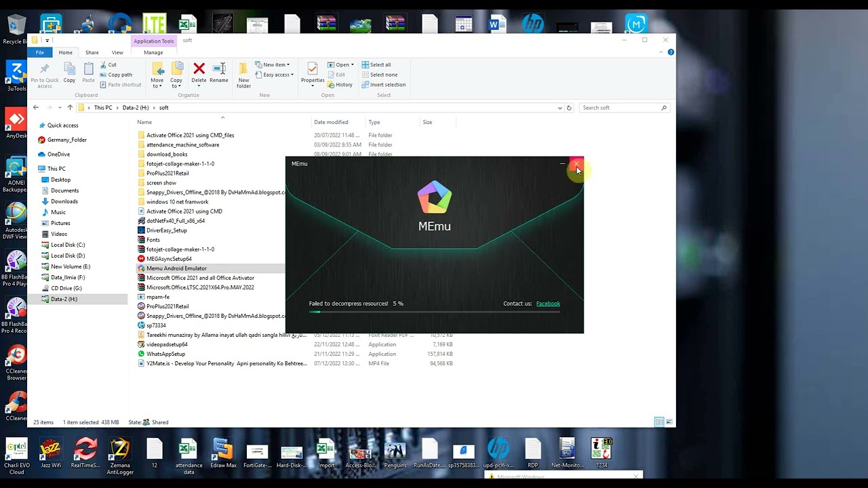Refresh the soft folder view
Viewport: 868px width, 488px height.
tap(569, 108)
